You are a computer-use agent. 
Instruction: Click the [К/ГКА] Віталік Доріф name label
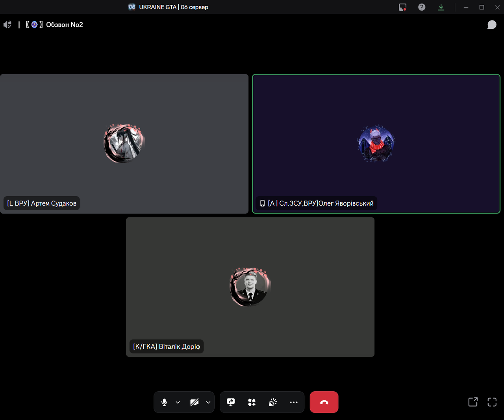[167, 347]
